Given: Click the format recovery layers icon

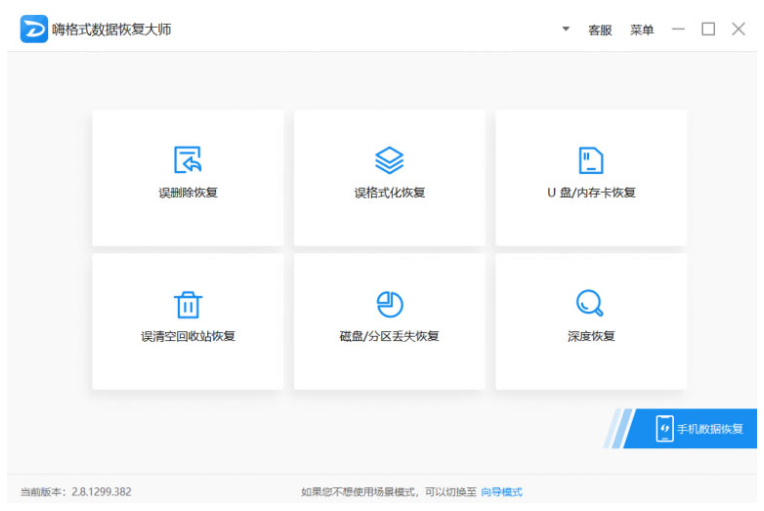Looking at the screenshot, I should click(389, 160).
